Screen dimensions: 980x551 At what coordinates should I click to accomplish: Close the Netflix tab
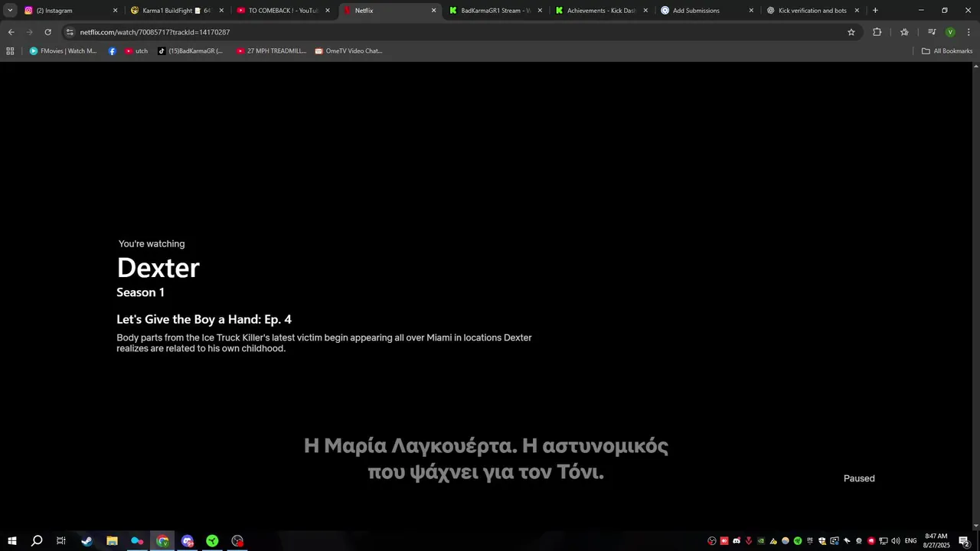[433, 11]
